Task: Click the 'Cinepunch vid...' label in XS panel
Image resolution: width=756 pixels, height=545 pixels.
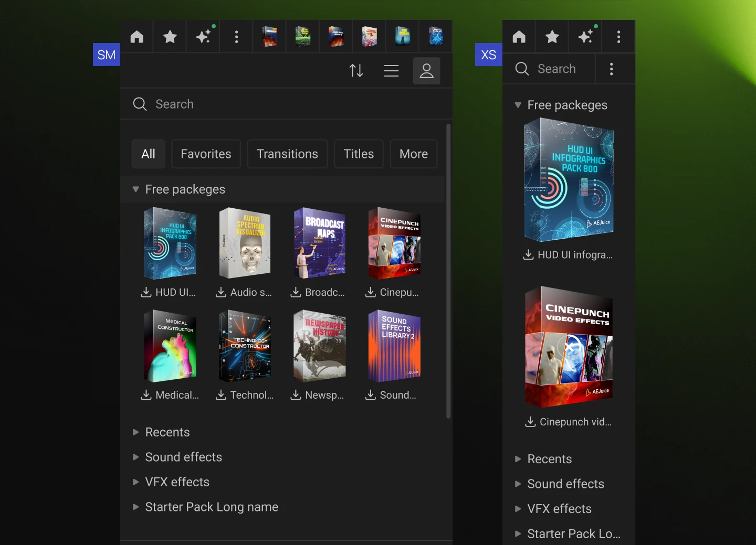Action: [576, 422]
